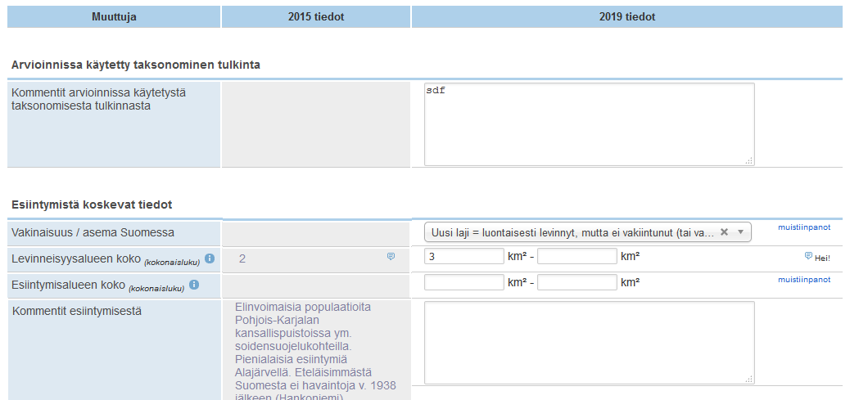This screenshot has width=868, height=400.
Task: Click the Vakinaisuus / asema Suomessa label
Action: (93, 232)
